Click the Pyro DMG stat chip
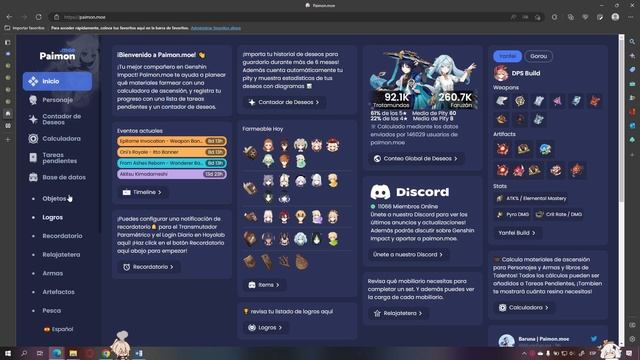The width and height of the screenshot is (640, 360). point(513,214)
